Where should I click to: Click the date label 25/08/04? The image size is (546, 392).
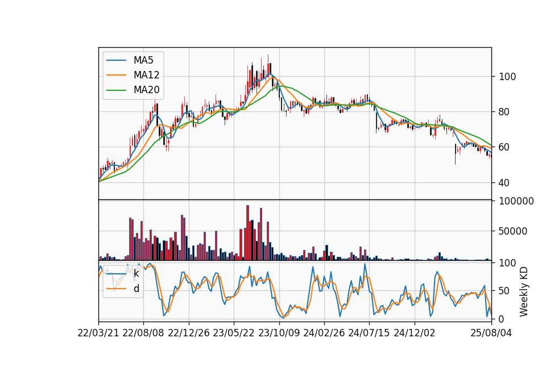click(x=491, y=333)
